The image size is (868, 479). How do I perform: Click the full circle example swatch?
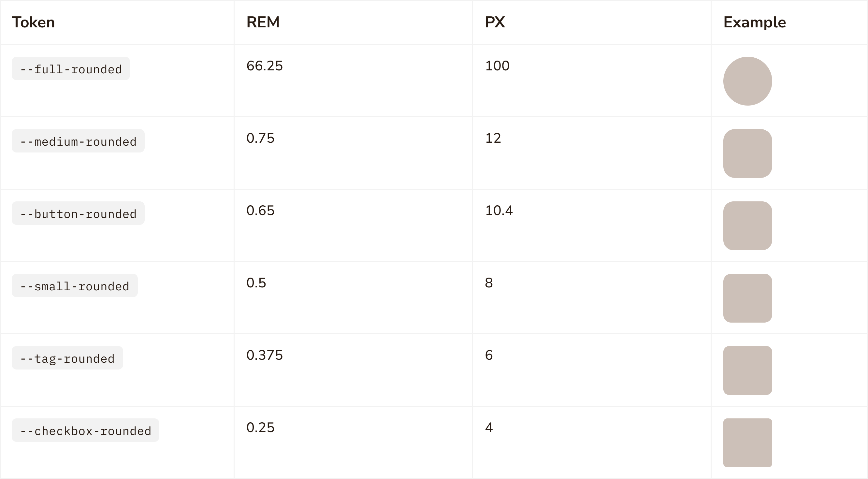[747, 81]
